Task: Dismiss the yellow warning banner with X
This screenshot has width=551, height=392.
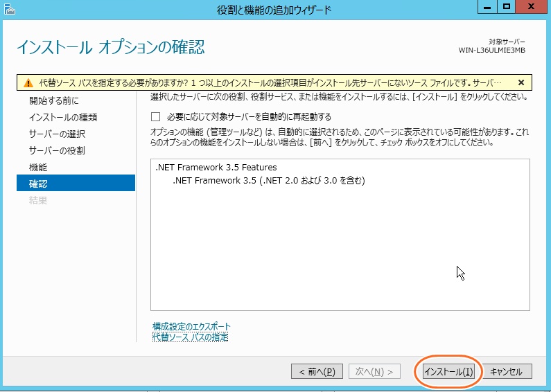Action: tap(521, 82)
